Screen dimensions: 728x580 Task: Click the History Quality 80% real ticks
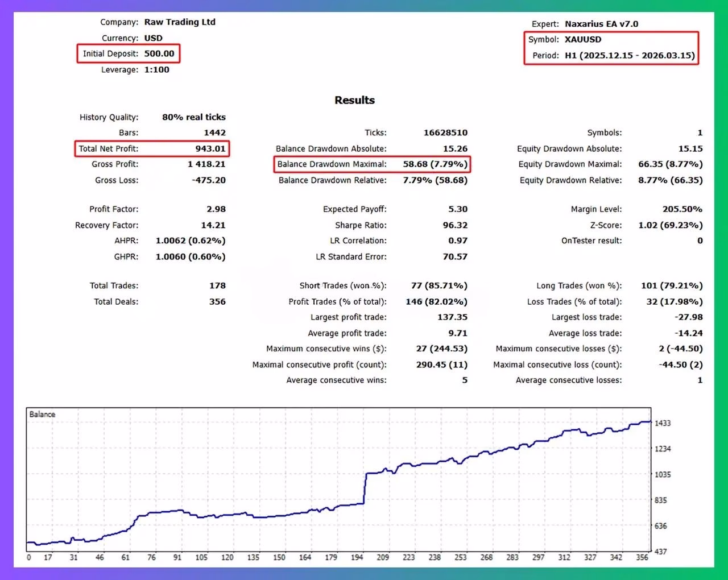[x=194, y=117]
